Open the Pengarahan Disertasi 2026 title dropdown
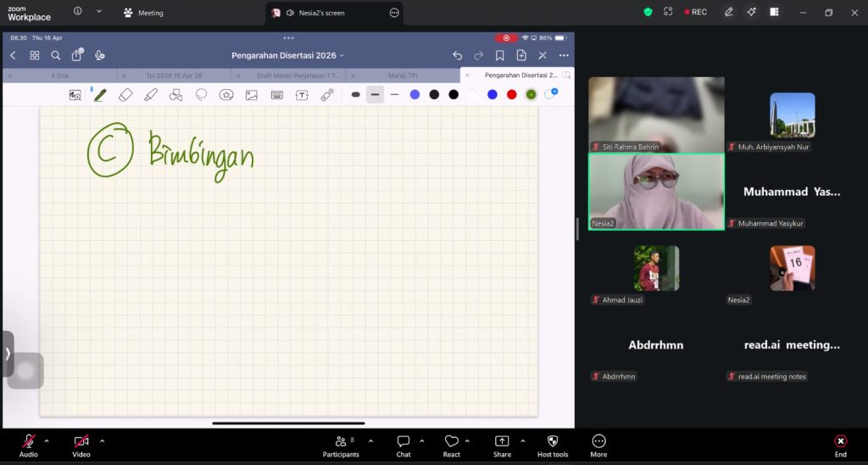This screenshot has height=465, width=868. (288, 55)
